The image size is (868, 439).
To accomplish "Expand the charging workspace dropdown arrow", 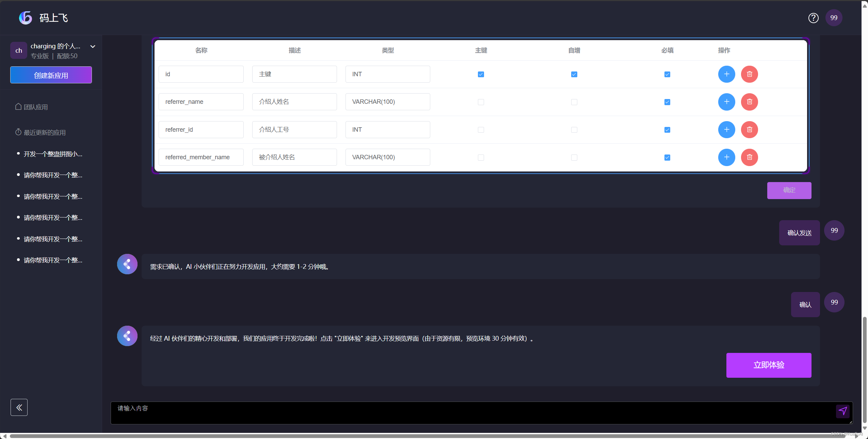I will [93, 47].
